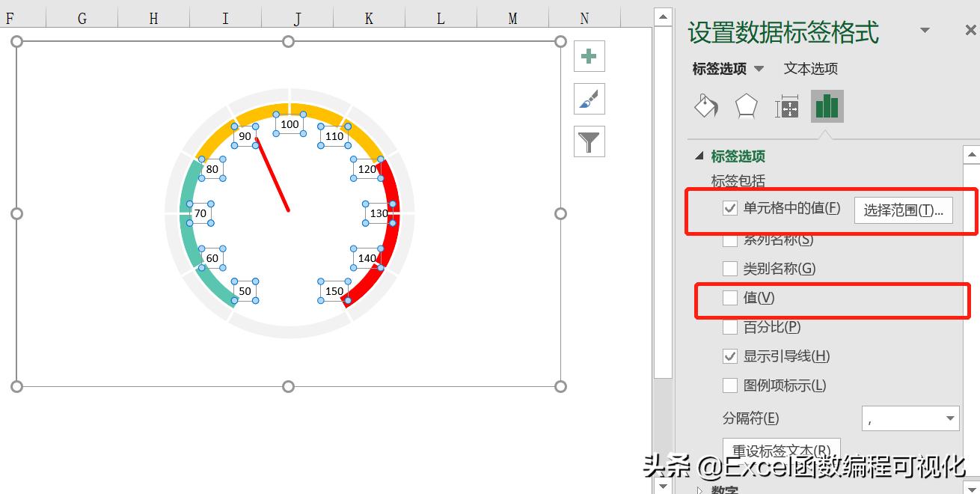
Task: Enable the 值(V) checkbox
Action: [x=730, y=297]
